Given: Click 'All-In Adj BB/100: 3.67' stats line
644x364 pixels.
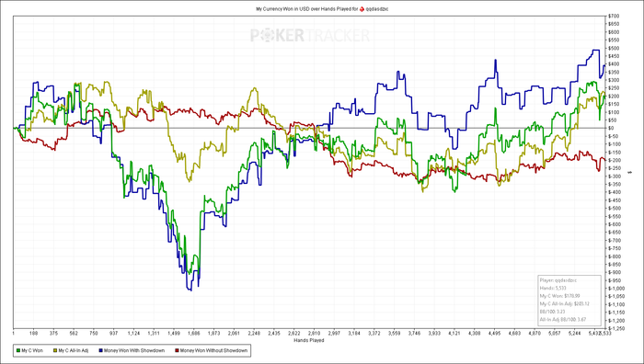Looking at the screenshot, I should coord(563,319).
